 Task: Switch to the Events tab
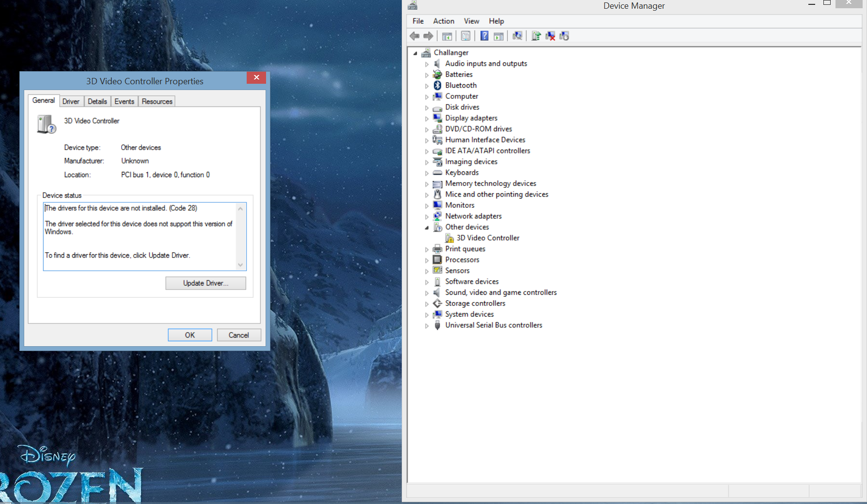(124, 101)
